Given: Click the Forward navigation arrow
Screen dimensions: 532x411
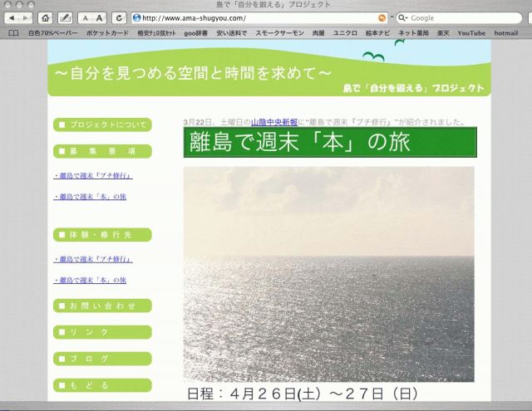Looking at the screenshot, I should pyautogui.click(x=27, y=17).
